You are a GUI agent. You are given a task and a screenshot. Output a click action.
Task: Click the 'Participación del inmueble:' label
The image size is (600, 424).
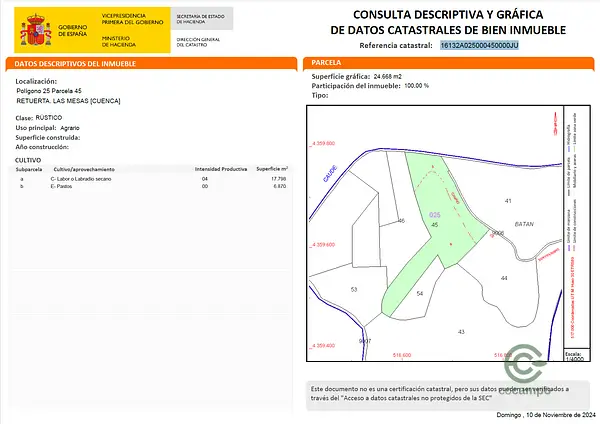point(356,86)
